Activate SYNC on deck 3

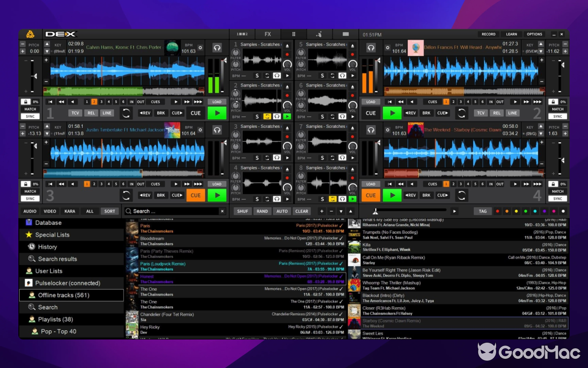click(29, 199)
